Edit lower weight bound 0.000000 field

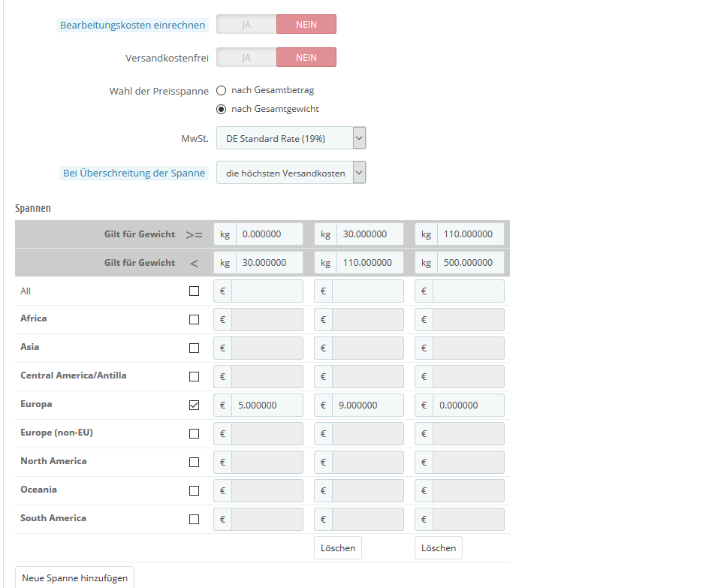[x=270, y=234]
